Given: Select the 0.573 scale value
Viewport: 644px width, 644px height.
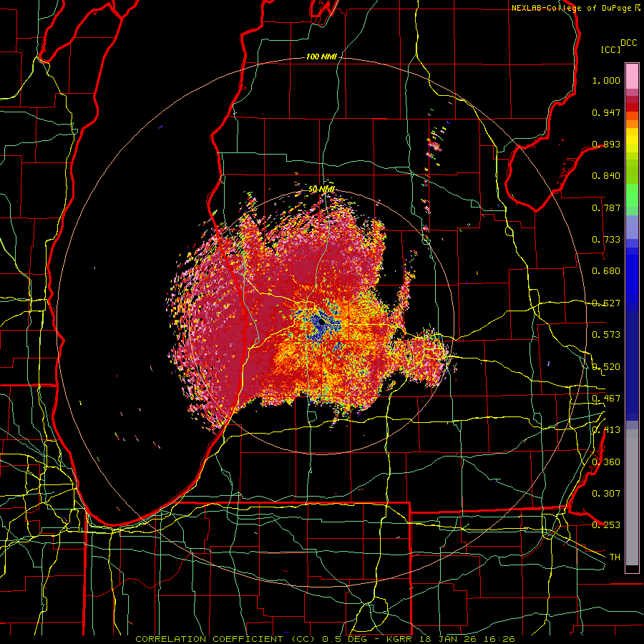Looking at the screenshot, I should click(606, 335).
